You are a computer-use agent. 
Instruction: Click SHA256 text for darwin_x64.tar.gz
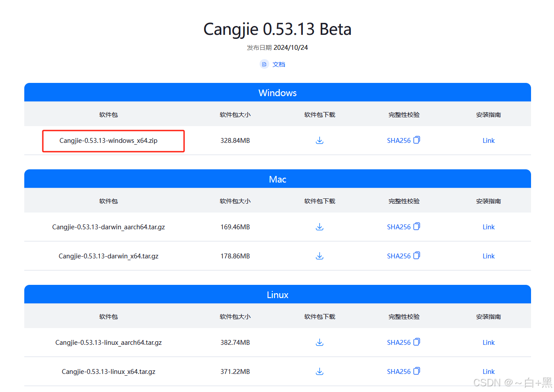399,256
